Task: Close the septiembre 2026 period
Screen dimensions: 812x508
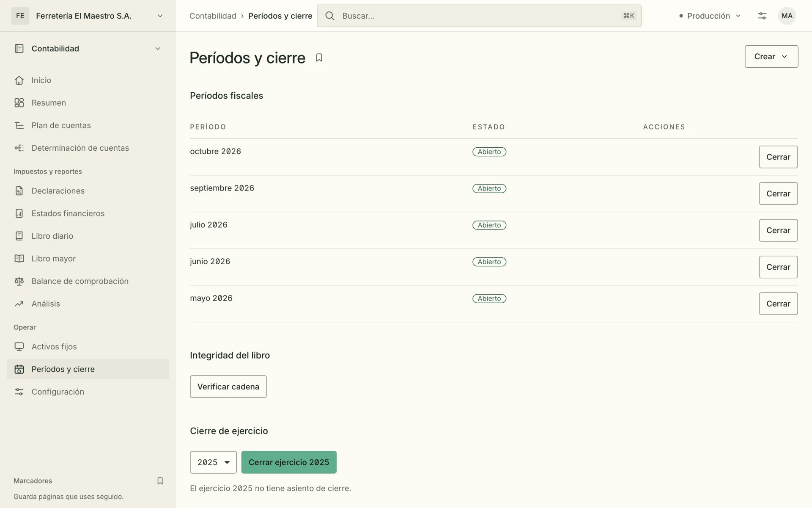Action: pyautogui.click(x=778, y=193)
